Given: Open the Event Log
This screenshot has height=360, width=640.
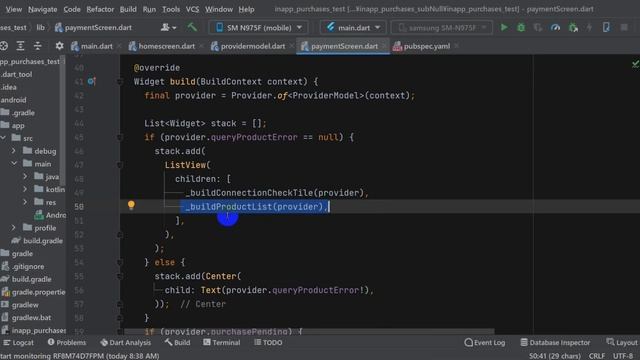Looking at the screenshot, I should click(x=485, y=342).
